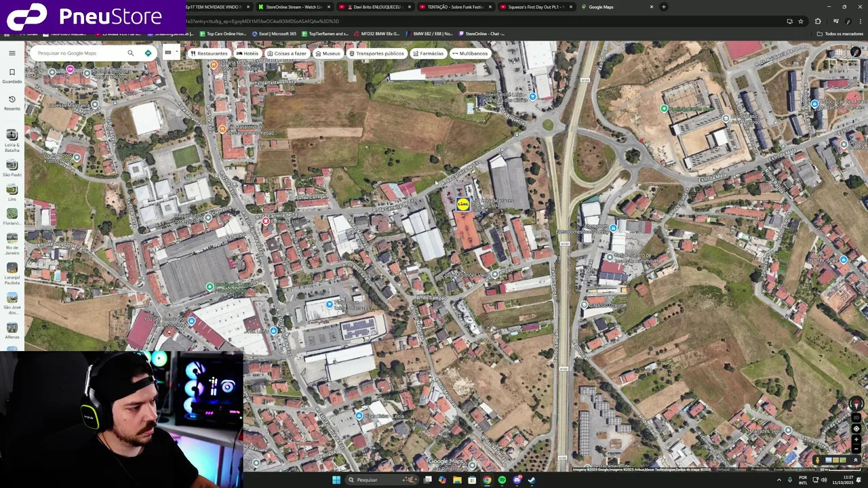Show hidden system tray icons

tap(778, 480)
